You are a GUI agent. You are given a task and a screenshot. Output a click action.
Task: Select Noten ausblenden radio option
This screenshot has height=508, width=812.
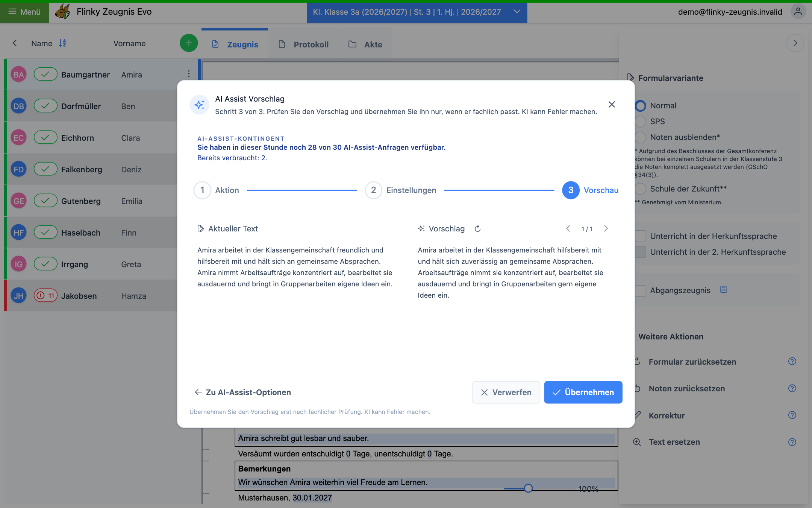641,137
